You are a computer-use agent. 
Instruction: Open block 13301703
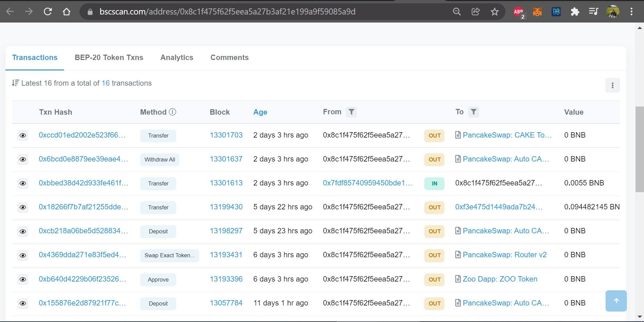tap(226, 135)
